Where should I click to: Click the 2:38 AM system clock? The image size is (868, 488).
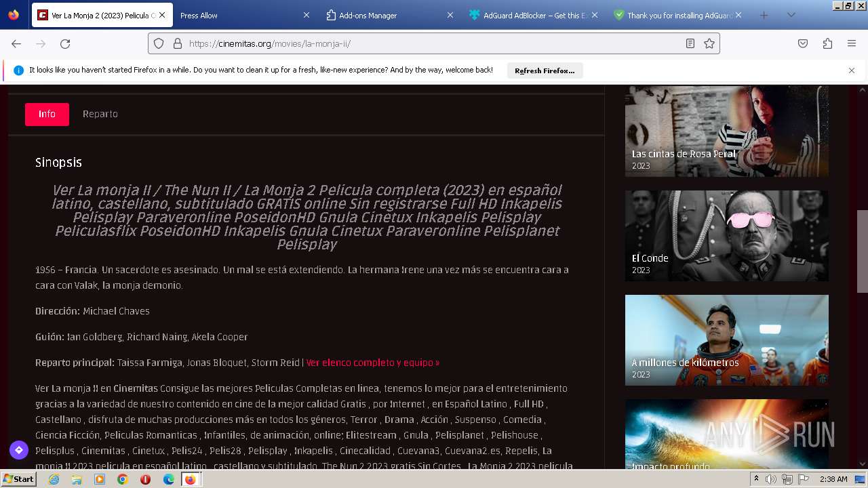[x=833, y=479]
